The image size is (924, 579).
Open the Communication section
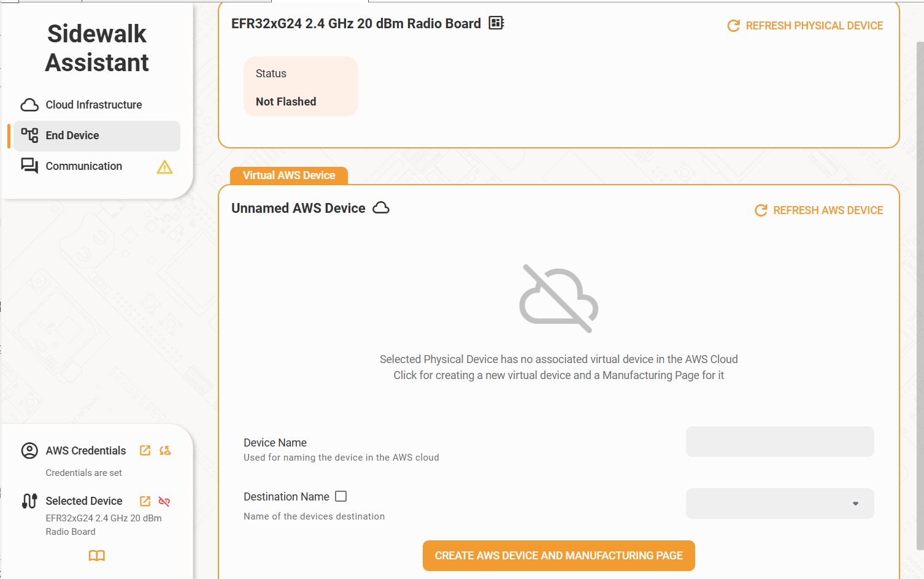(83, 166)
